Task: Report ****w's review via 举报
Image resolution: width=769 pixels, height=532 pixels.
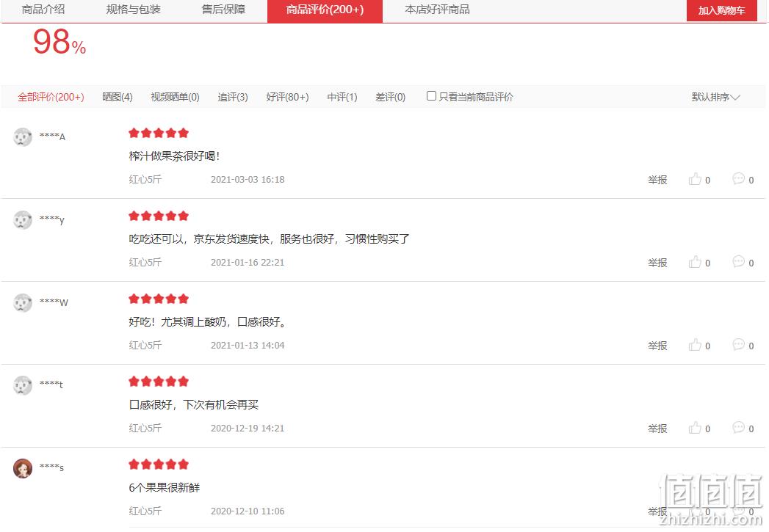Action: (x=657, y=346)
